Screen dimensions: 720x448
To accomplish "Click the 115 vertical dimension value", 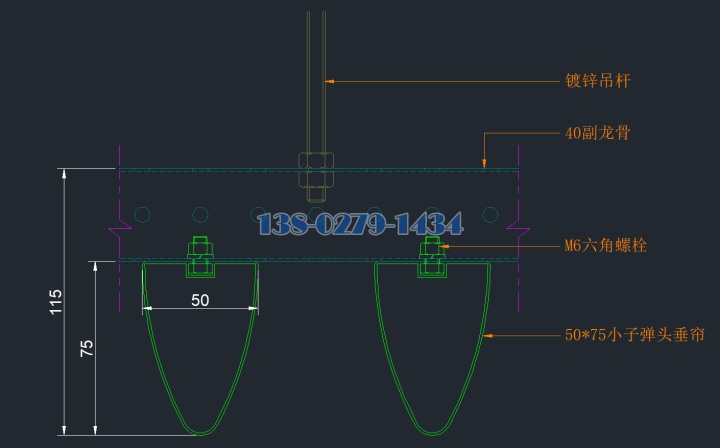I will coord(56,302).
